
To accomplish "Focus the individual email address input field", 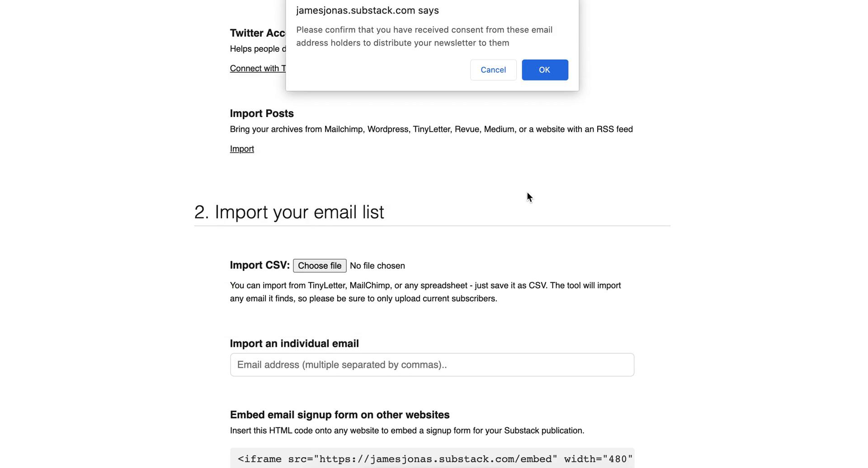I will click(432, 365).
